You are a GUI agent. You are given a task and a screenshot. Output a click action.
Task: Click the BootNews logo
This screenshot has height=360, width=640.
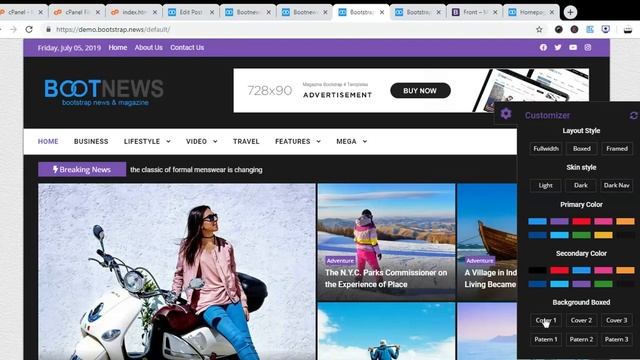coord(104,92)
